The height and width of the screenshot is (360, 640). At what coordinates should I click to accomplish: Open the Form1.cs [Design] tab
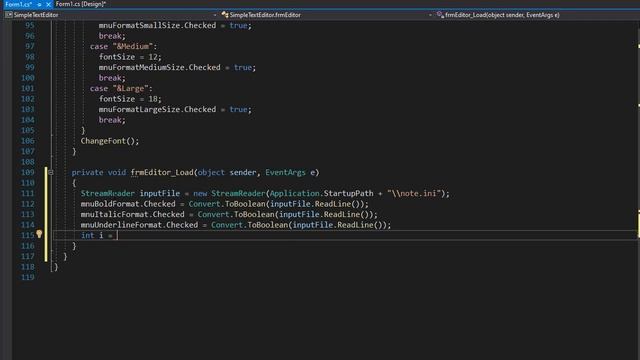(81, 4)
